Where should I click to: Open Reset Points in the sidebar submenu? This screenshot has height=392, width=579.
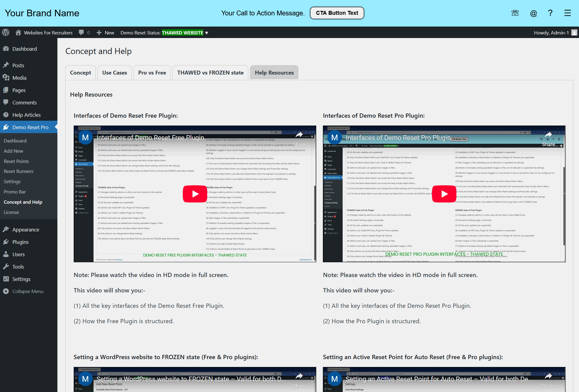[16, 161]
